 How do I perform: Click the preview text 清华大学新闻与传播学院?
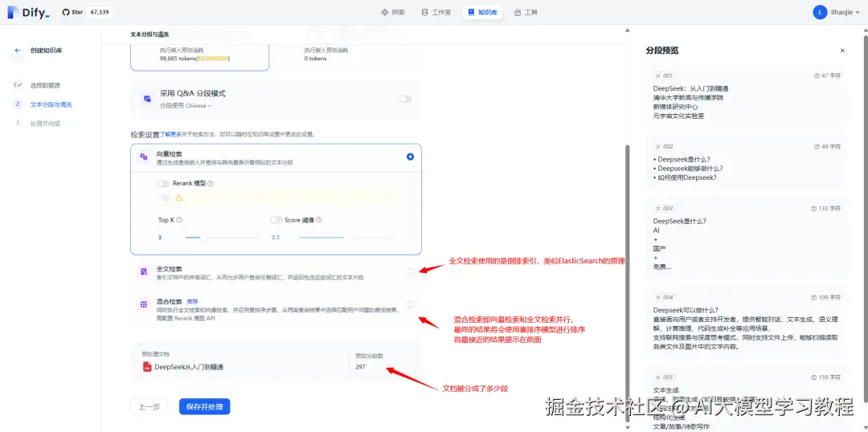point(688,98)
